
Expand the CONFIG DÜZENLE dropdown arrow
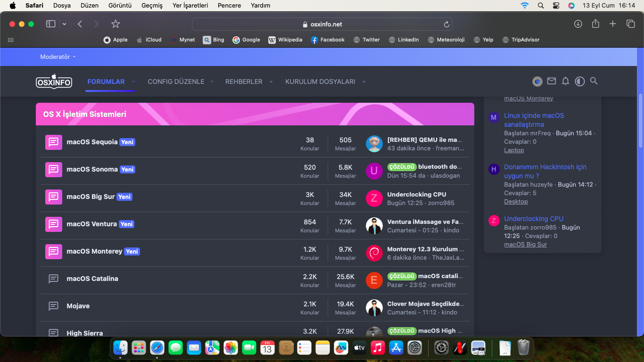coord(212,82)
